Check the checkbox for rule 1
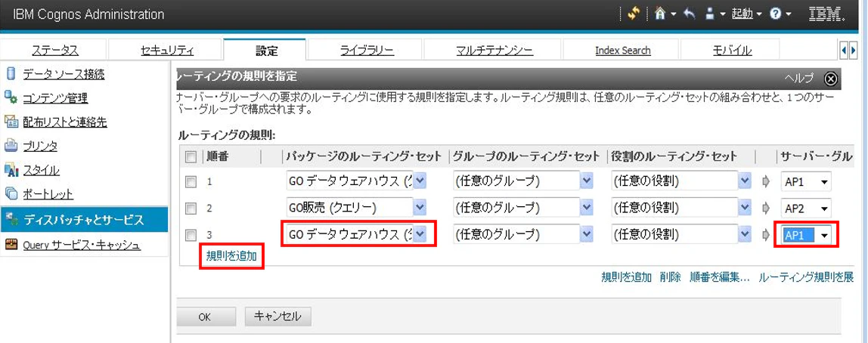 191,181
